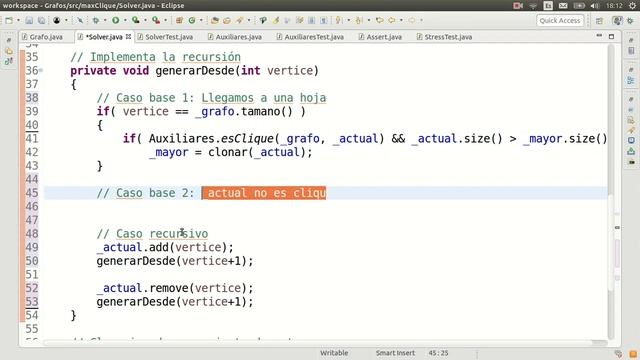The width and height of the screenshot is (640, 360).
Task: Click the Open Perspective icon
Action: coord(599,21)
